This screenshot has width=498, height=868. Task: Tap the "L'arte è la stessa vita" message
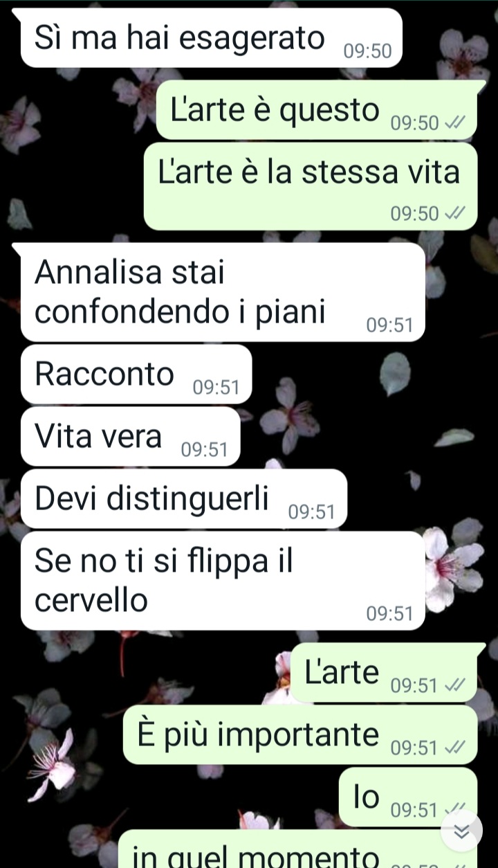point(311,186)
